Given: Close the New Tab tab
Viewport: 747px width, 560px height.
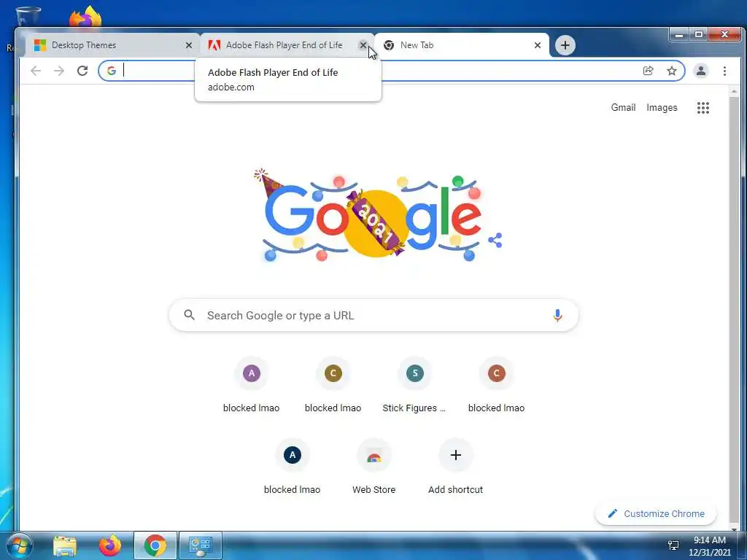Looking at the screenshot, I should pyautogui.click(x=538, y=45).
